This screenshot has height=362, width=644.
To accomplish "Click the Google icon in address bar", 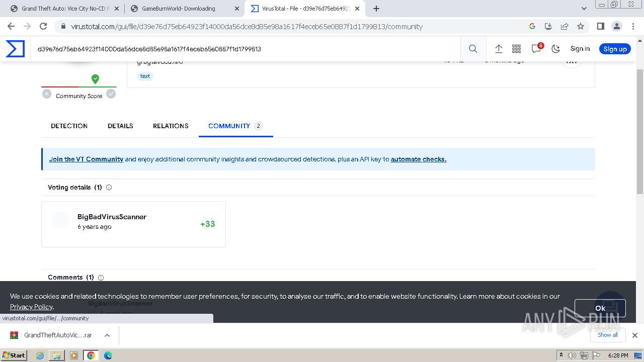I will 532,26.
